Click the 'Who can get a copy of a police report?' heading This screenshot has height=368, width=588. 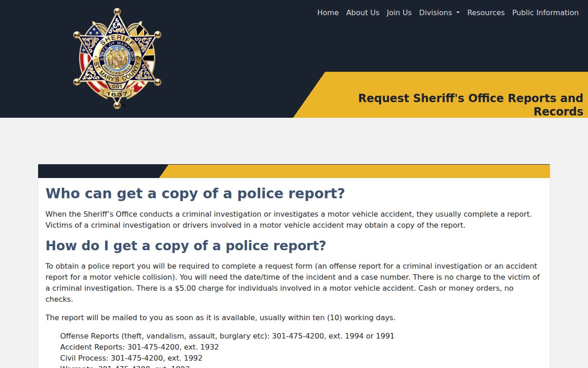click(195, 193)
